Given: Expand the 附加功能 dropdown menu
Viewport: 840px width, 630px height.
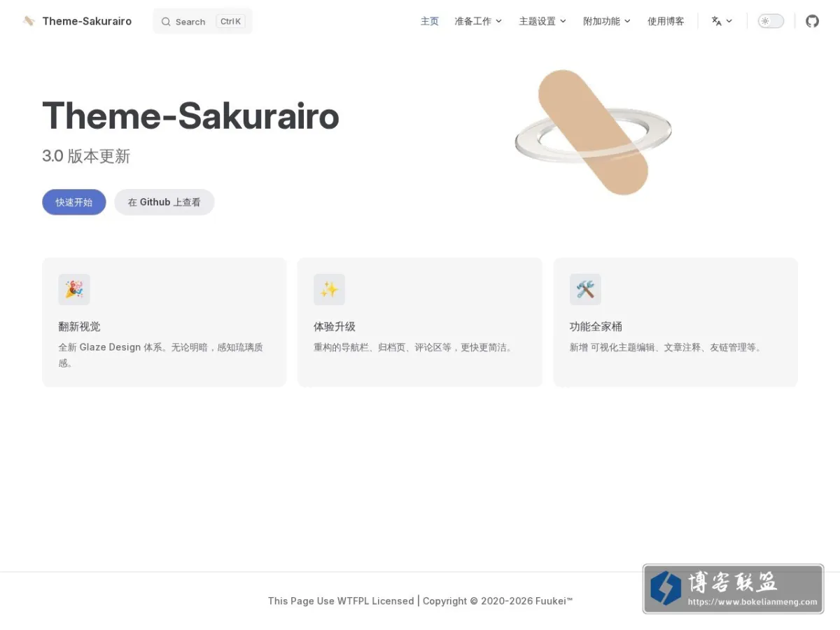Looking at the screenshot, I should 607,21.
